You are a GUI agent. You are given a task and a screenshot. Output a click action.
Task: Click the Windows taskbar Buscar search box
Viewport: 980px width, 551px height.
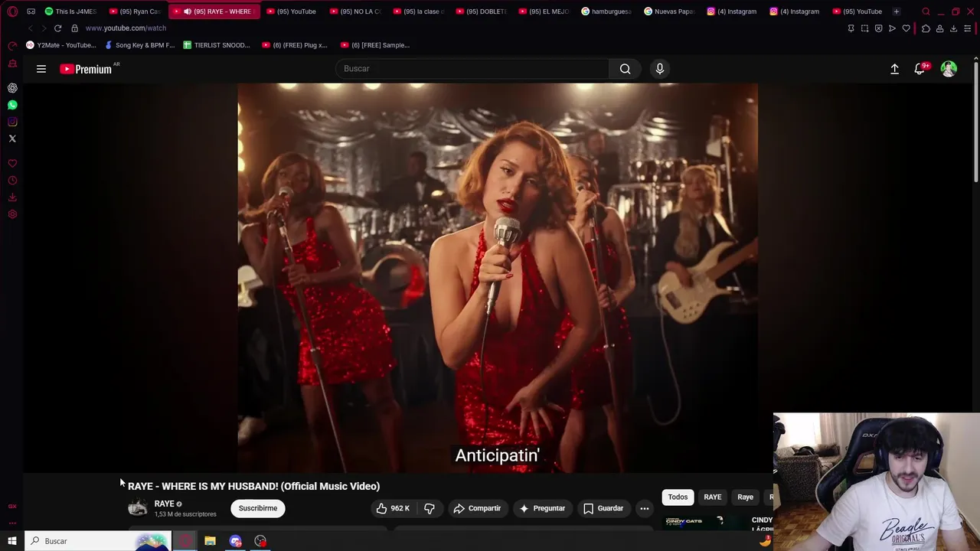pyautogui.click(x=98, y=541)
